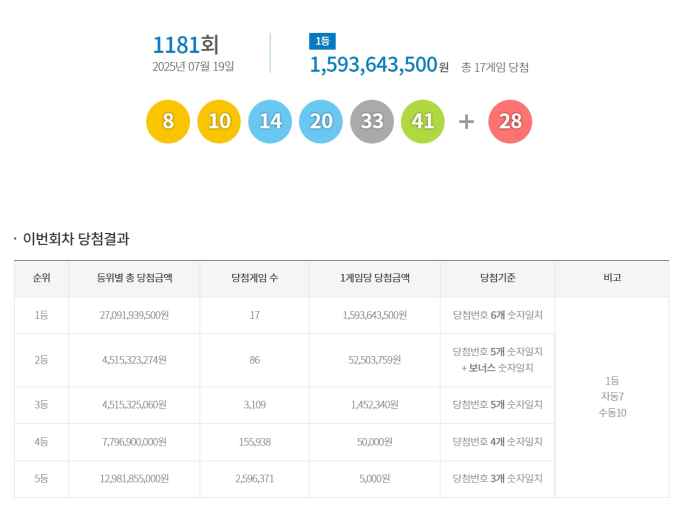Click the yellow ball number 10

219,121
